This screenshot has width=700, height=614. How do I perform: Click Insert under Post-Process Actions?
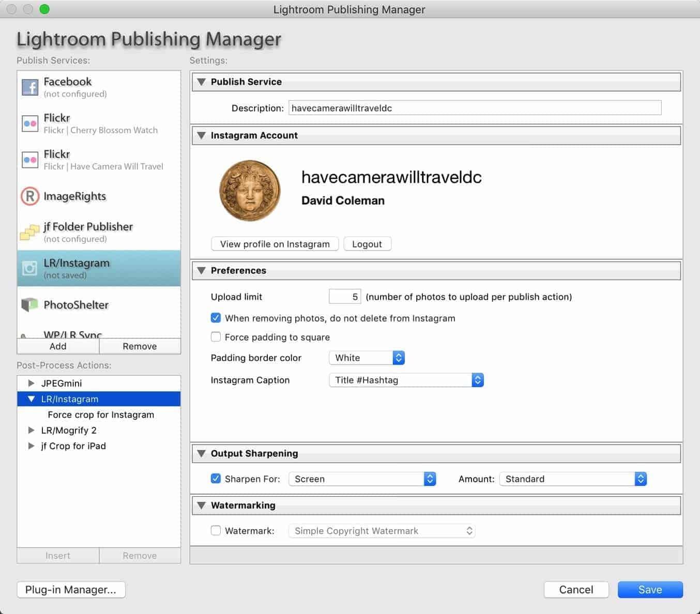coord(58,556)
